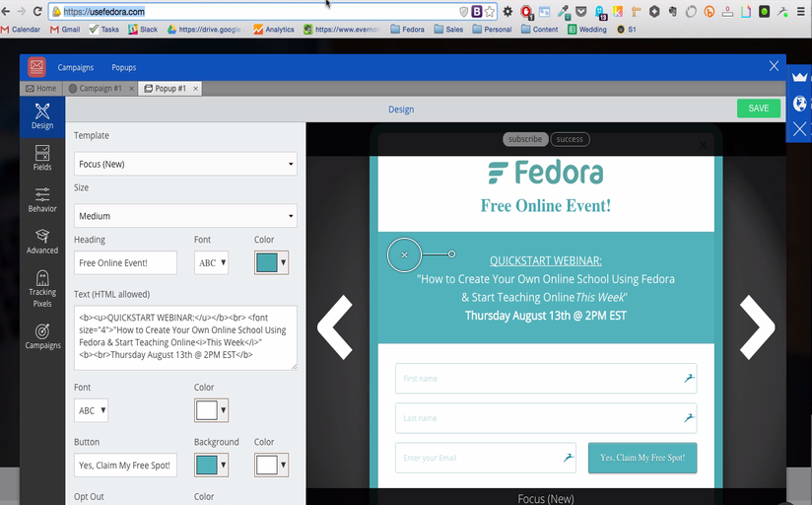Click the green SAVE button

(x=758, y=108)
